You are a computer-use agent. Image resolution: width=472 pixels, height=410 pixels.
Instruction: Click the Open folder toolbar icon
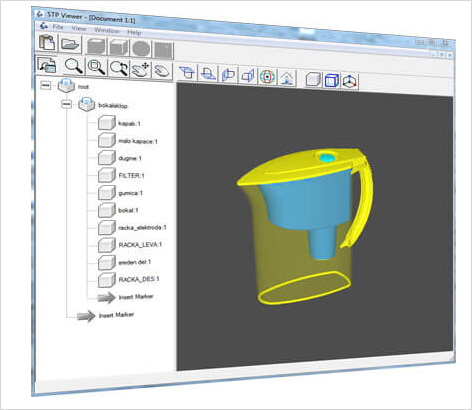click(70, 44)
